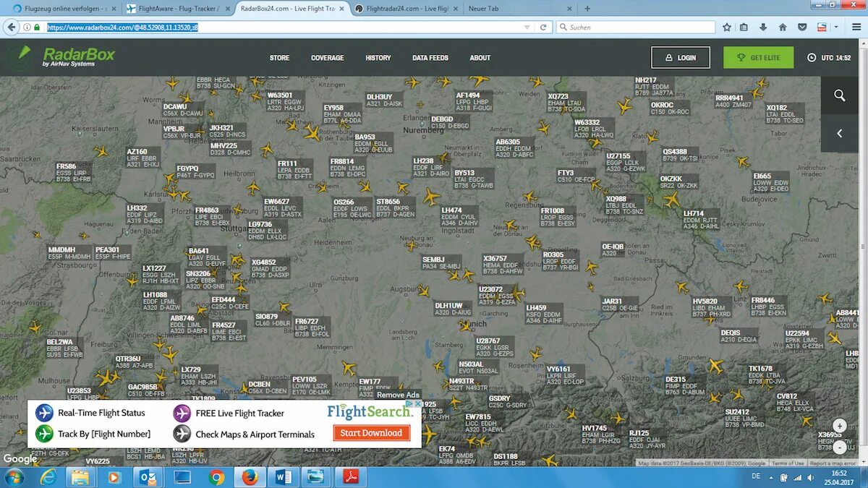Open the Pocket icon in toolbar
Screen dimensions: 868x488
[x=802, y=27]
